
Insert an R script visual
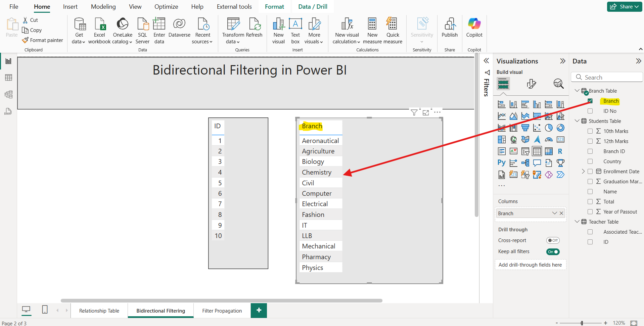tap(560, 151)
